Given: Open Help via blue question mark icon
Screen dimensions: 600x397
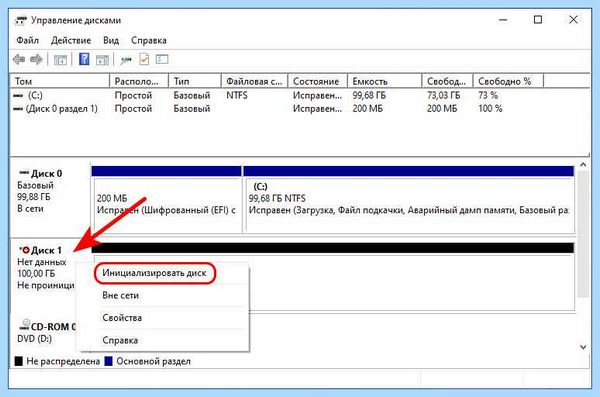Looking at the screenshot, I should (x=84, y=59).
